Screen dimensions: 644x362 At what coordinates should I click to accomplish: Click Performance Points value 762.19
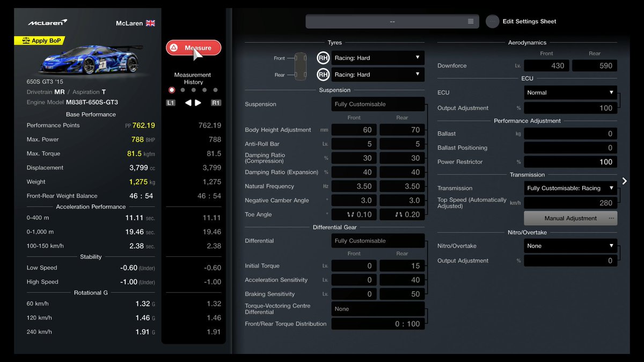[x=143, y=125]
